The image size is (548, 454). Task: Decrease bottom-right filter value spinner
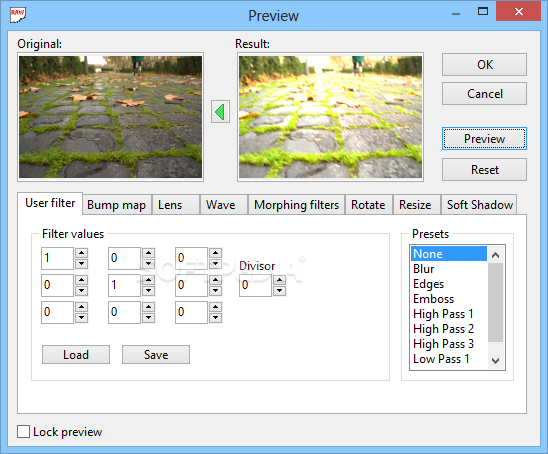point(216,318)
